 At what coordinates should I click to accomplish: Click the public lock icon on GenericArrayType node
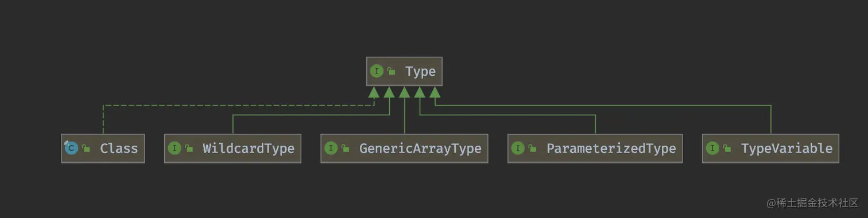click(x=345, y=148)
